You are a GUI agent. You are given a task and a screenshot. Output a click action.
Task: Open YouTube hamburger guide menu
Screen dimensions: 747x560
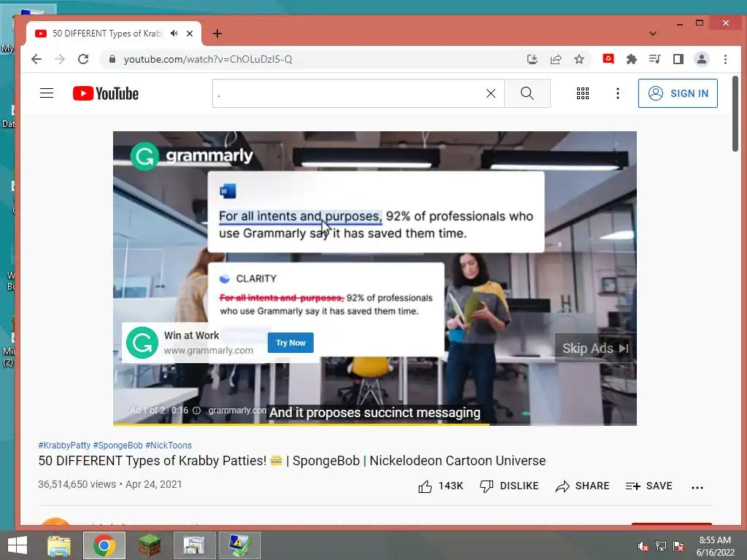click(x=47, y=93)
